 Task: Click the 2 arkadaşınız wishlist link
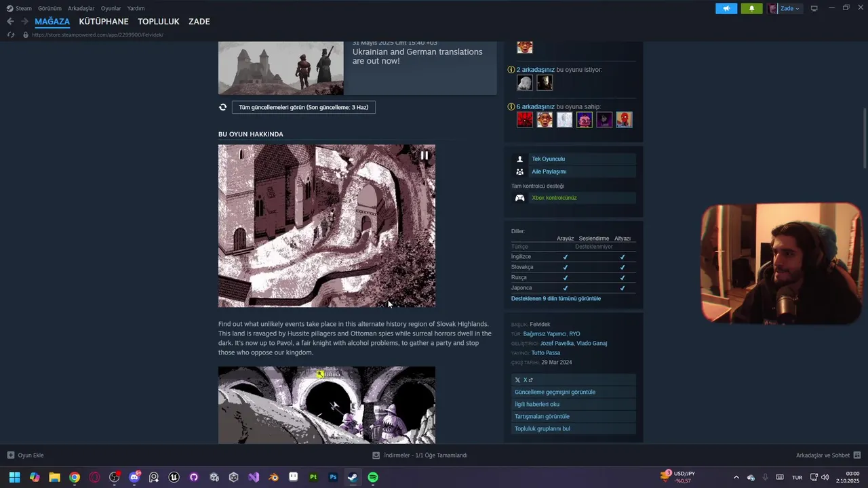[536, 70]
